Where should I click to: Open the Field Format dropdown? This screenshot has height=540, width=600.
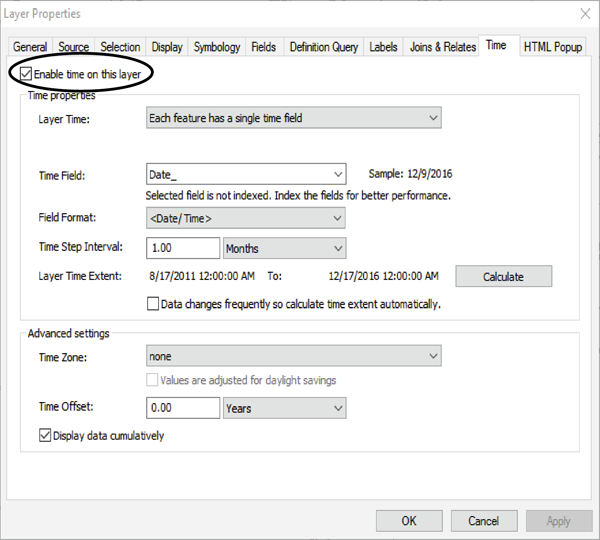click(246, 218)
